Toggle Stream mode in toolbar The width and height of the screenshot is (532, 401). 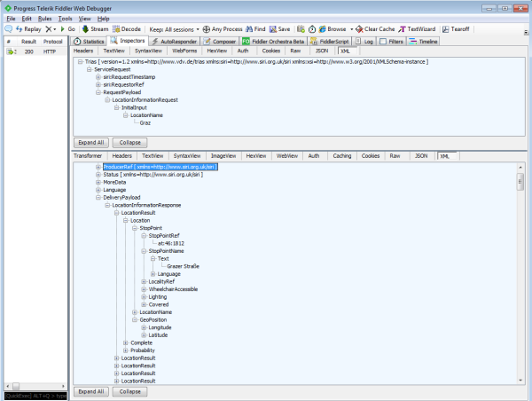point(96,29)
